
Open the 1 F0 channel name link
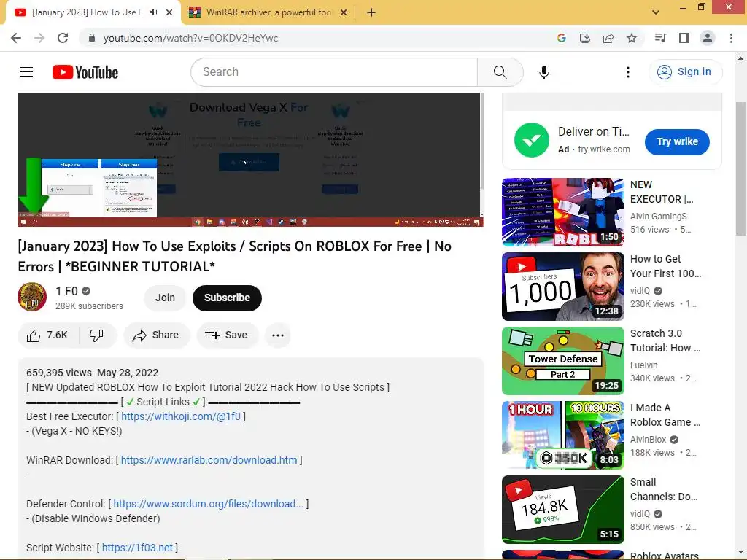click(x=66, y=291)
